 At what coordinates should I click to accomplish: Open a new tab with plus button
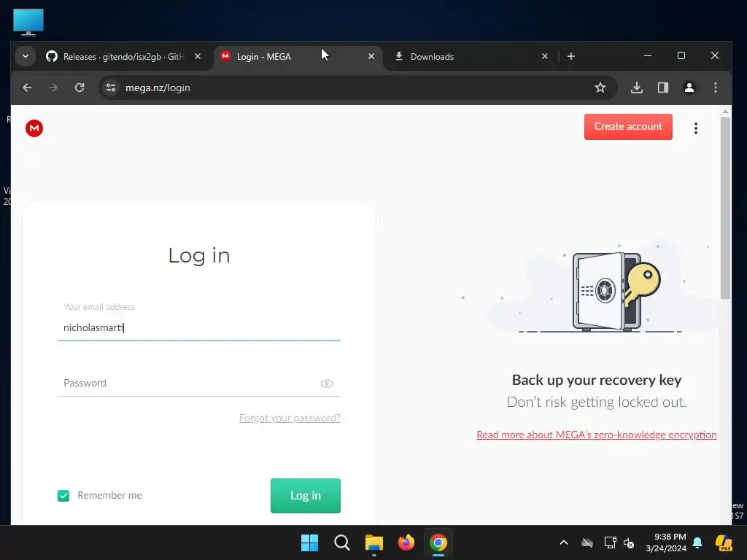(570, 57)
